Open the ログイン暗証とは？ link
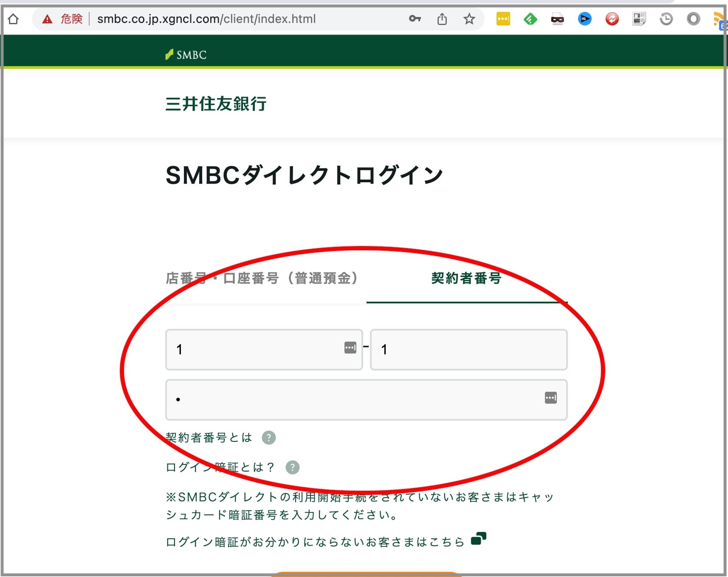The image size is (728, 577). click(220, 467)
